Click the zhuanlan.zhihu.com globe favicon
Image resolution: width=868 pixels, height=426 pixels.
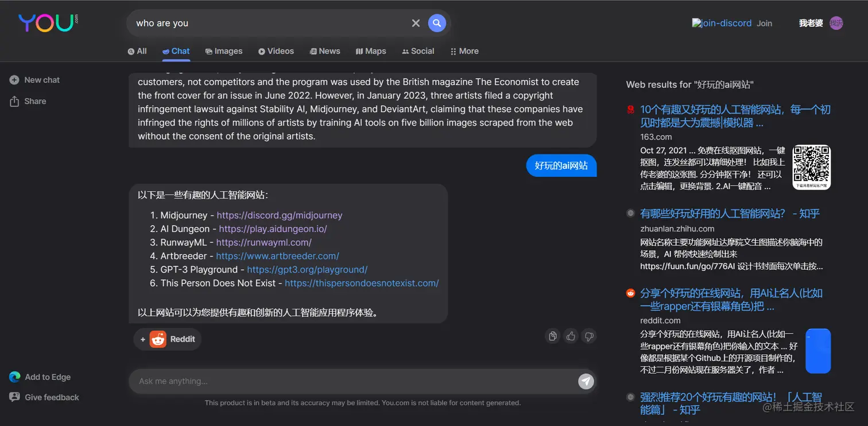tap(630, 214)
